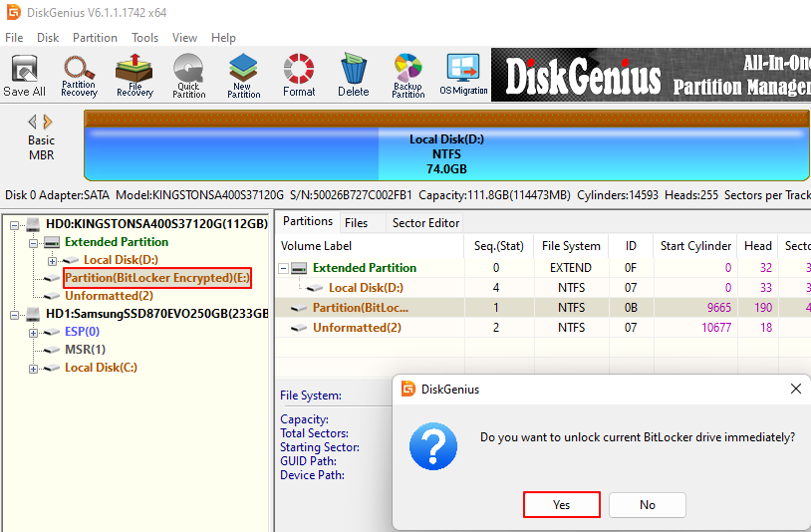Open the Backup Partition tool
The image size is (811, 532).
[x=407, y=75]
